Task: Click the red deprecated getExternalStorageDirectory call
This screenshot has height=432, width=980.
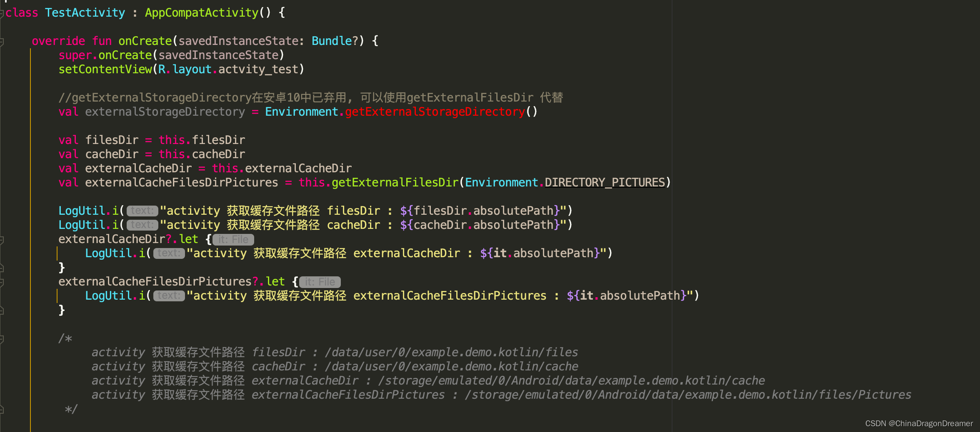Action: click(435, 112)
